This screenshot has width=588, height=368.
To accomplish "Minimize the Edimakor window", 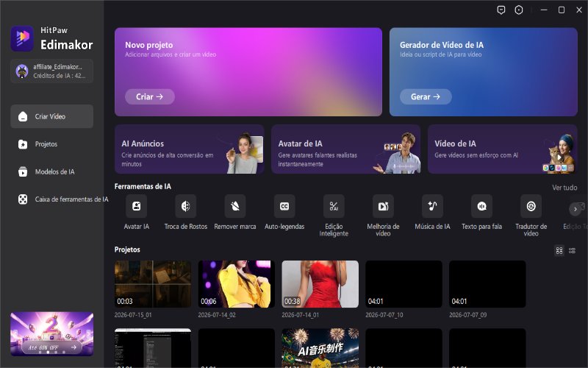I will (544, 10).
